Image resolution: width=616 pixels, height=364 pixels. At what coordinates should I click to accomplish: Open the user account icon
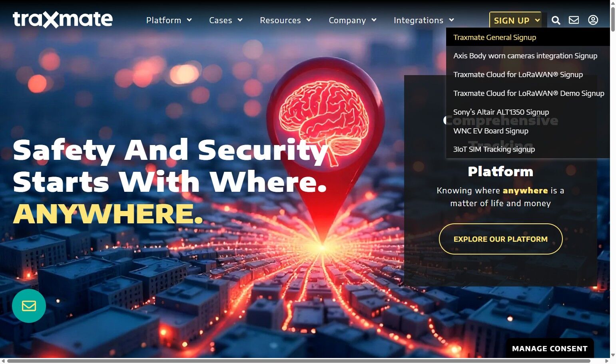tap(593, 20)
